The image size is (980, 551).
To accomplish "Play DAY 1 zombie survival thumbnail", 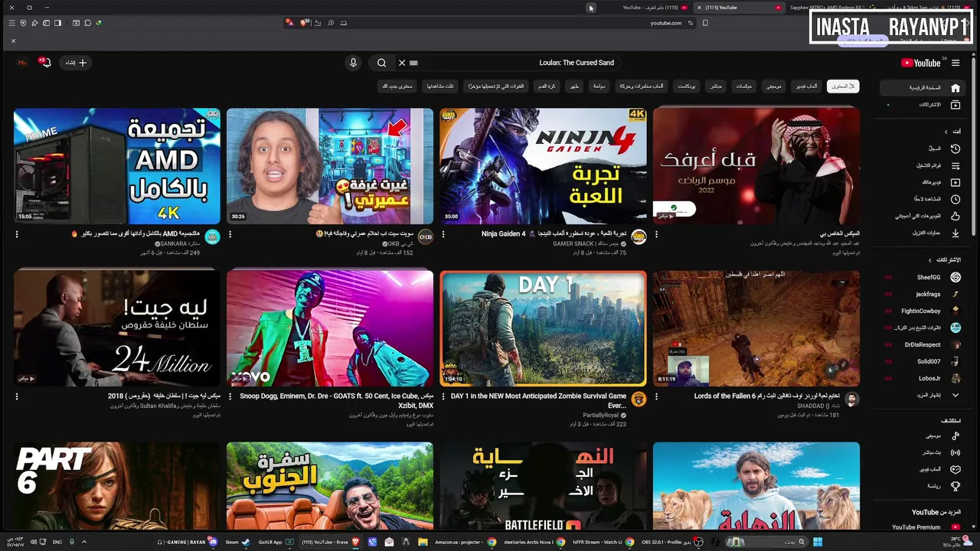I will click(543, 328).
